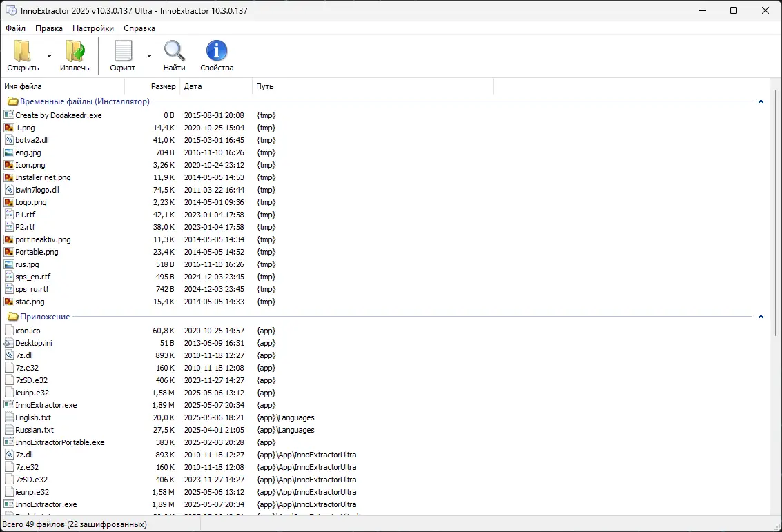
Task: Click the image icon beside 1.png
Action: pyautogui.click(x=8, y=128)
